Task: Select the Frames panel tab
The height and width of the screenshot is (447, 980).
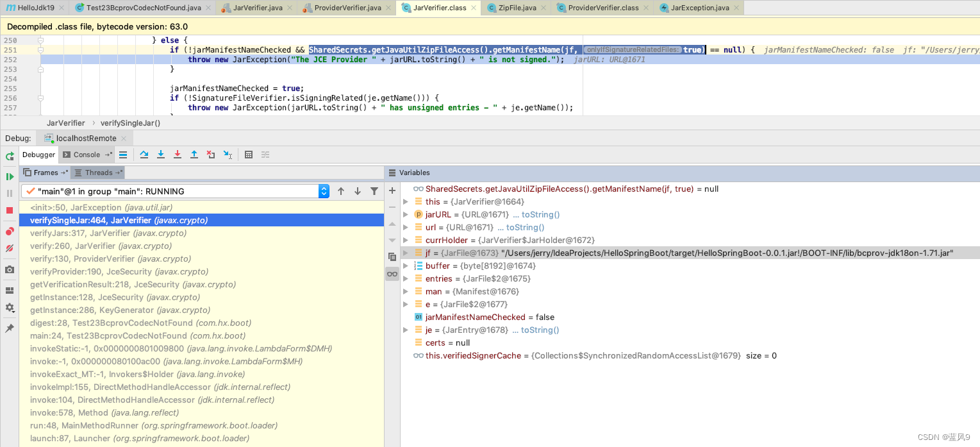Action: [46, 173]
